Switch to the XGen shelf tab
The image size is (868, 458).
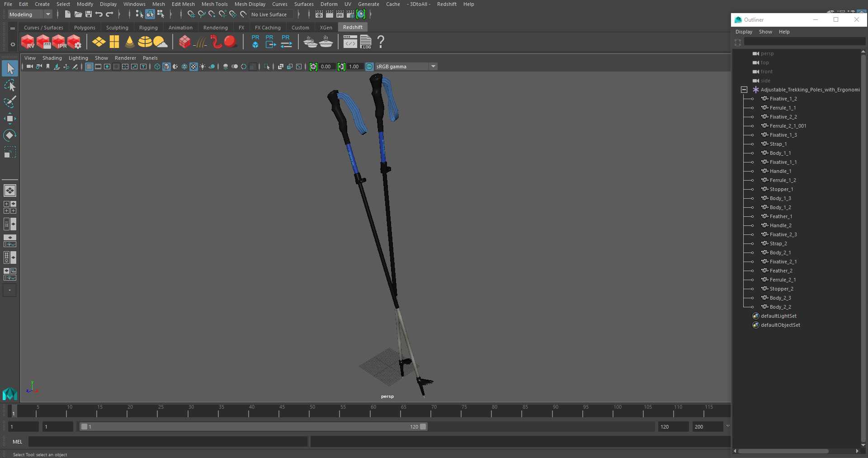coord(326,28)
